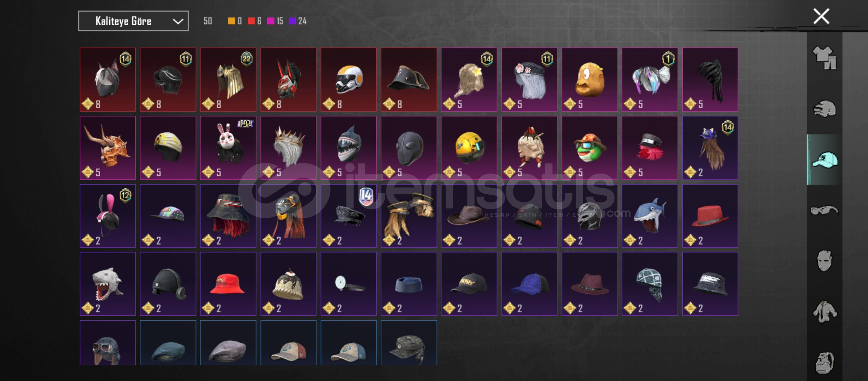Viewport: 868px width, 381px height.
Task: Pick the red bucket hat item
Action: (228, 284)
